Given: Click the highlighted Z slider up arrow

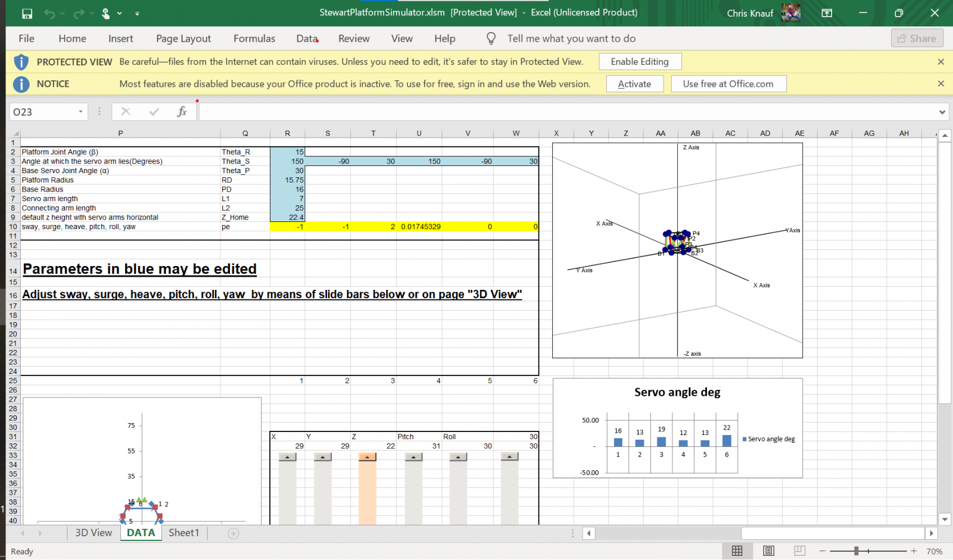Looking at the screenshot, I should click(x=368, y=457).
